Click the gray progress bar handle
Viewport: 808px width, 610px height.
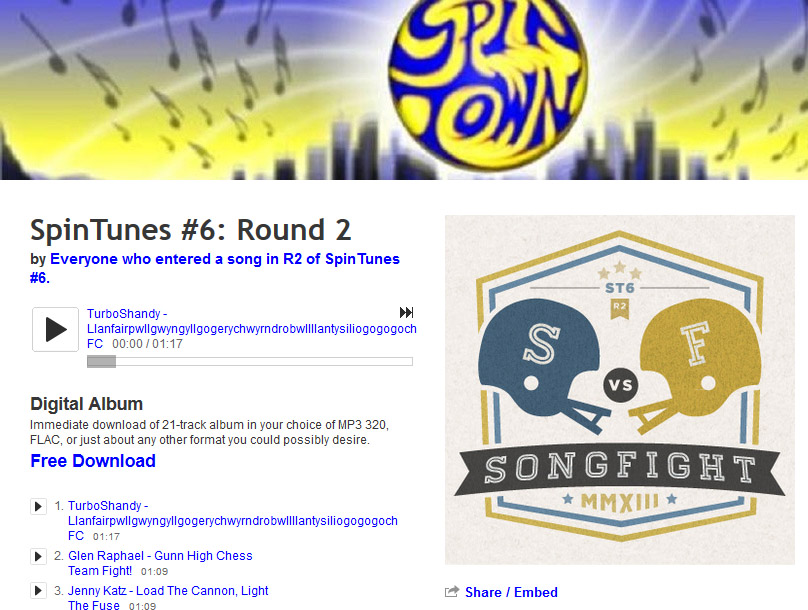[x=102, y=362]
